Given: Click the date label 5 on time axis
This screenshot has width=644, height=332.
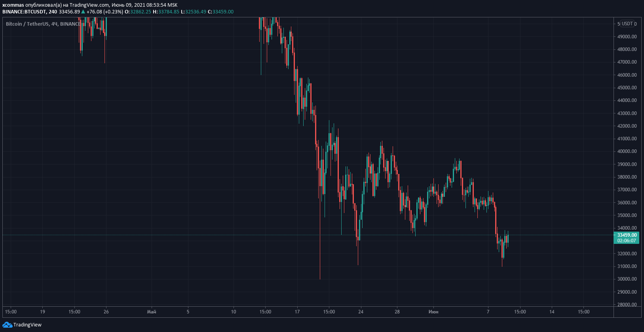Looking at the screenshot, I should click(x=188, y=312).
